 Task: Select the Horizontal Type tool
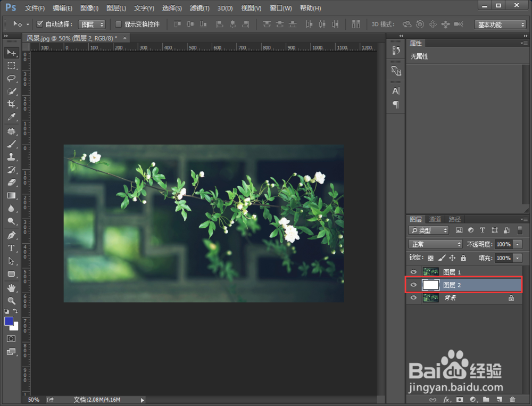11,248
